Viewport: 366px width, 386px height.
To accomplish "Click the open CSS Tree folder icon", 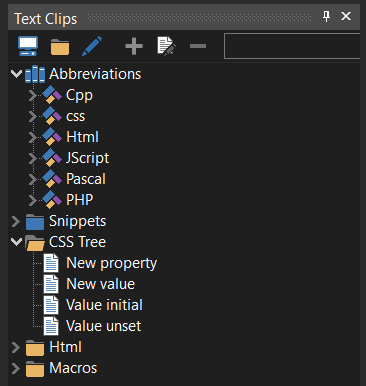I will point(35,243).
